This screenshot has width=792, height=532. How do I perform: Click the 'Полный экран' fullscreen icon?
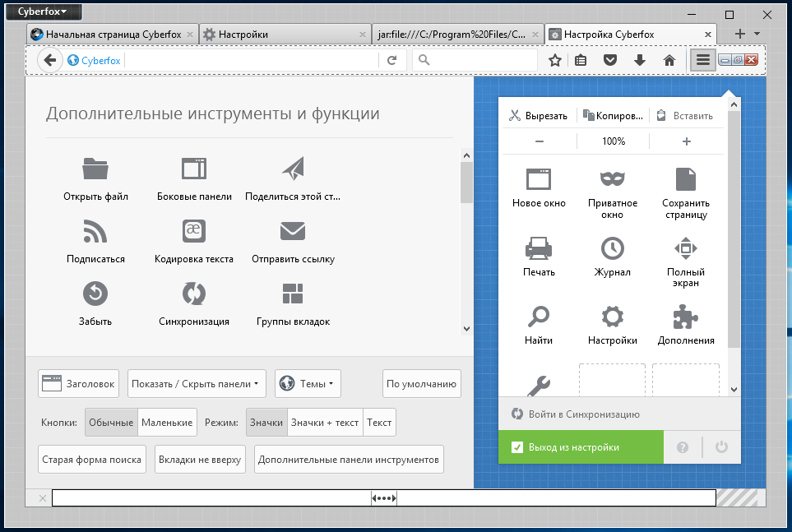point(686,248)
